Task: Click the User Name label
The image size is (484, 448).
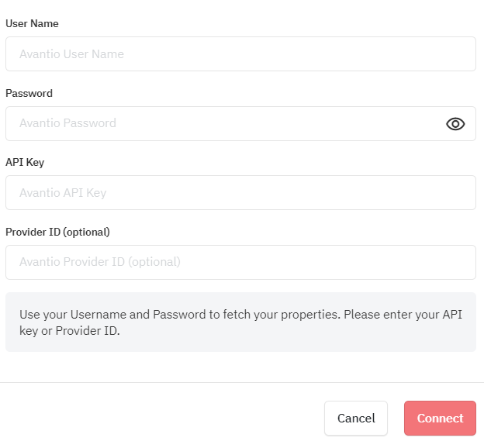Action: tap(32, 24)
